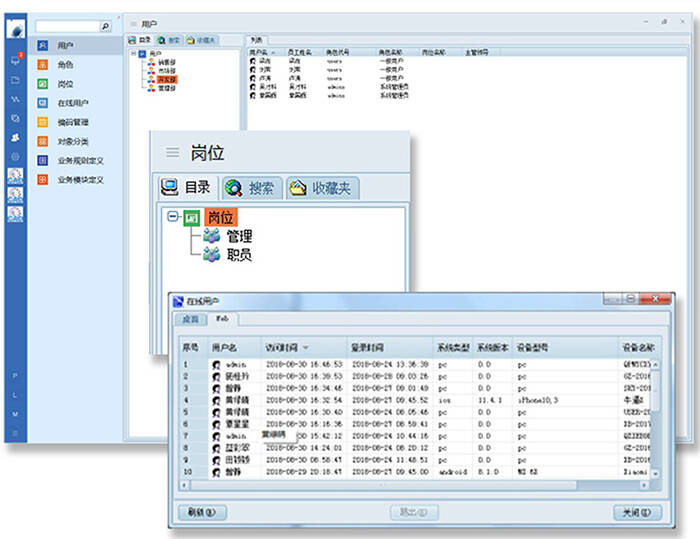This screenshot has width=700, height=539.
Task: Open 角色 via its orange icon
Action: (x=43, y=65)
